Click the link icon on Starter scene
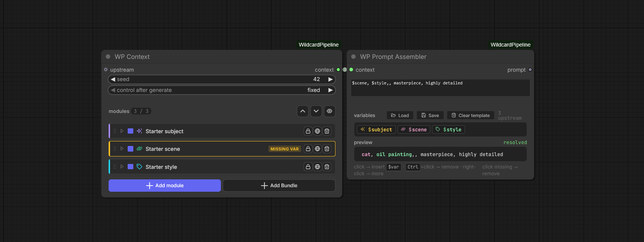Viewport: 644px width, 242px height. tap(139, 149)
